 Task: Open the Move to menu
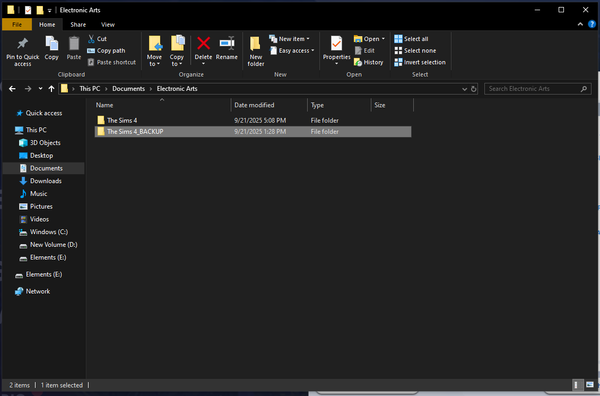[x=155, y=51]
